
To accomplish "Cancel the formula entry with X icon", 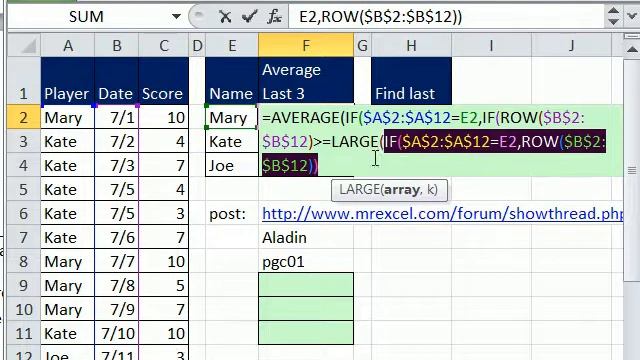I will coord(224,17).
